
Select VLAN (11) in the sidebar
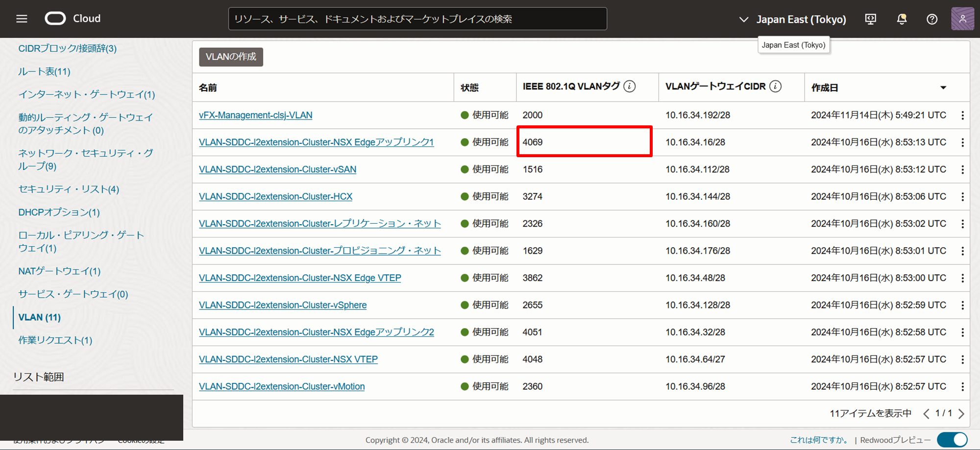[40, 317]
